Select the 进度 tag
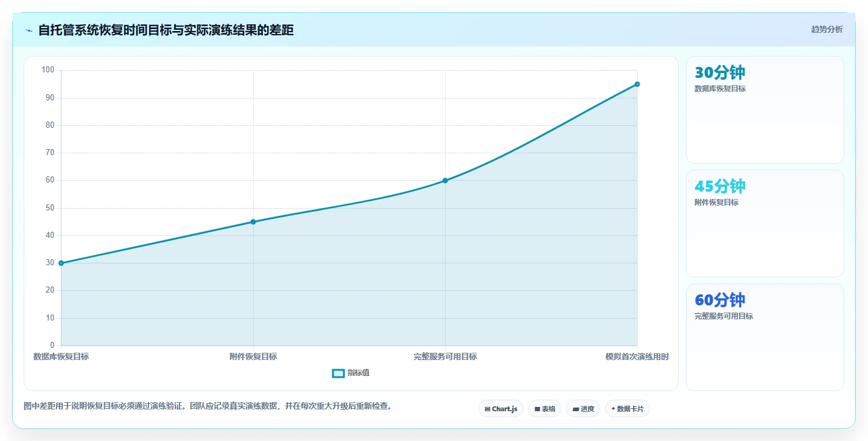Screen dimensions: 868x441 pyautogui.click(x=583, y=409)
